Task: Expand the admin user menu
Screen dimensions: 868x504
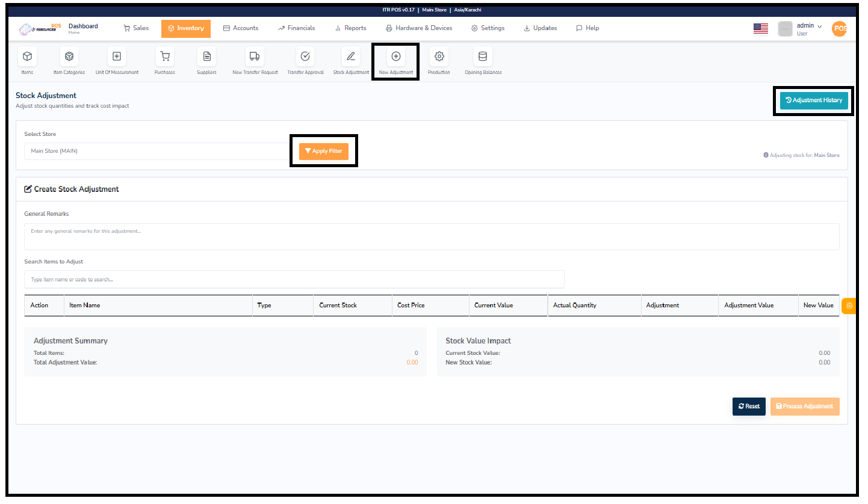Action: tap(807, 25)
